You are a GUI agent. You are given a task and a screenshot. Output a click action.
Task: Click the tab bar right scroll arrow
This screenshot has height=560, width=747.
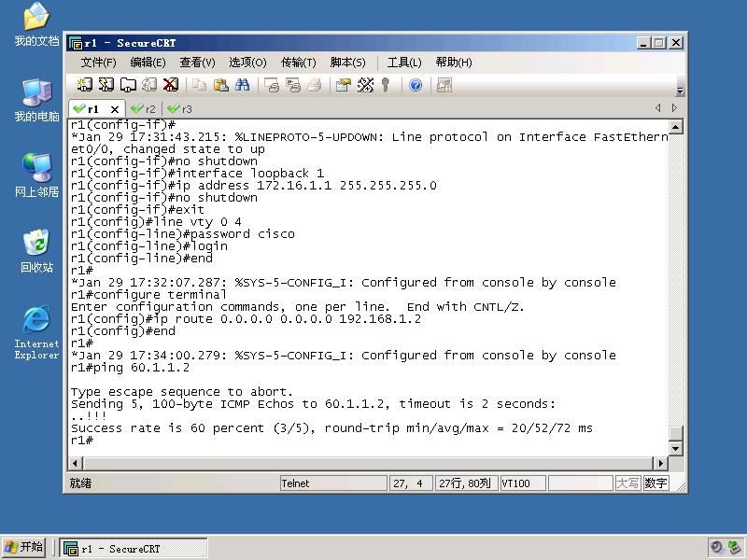pyautogui.click(x=674, y=108)
